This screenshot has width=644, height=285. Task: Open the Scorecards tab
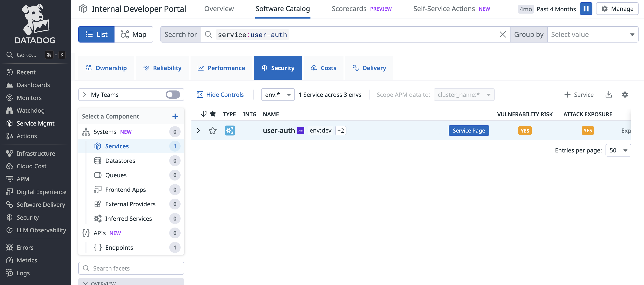[x=349, y=9]
